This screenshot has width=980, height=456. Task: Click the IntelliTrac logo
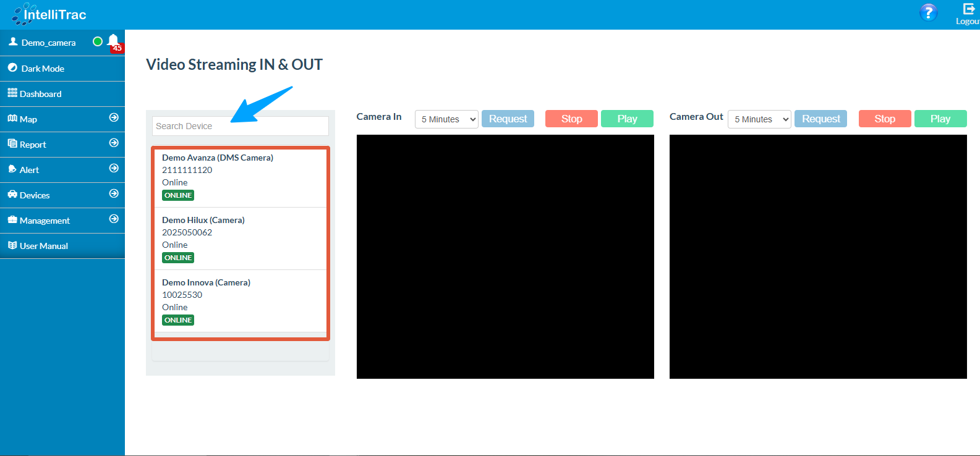[x=49, y=14]
